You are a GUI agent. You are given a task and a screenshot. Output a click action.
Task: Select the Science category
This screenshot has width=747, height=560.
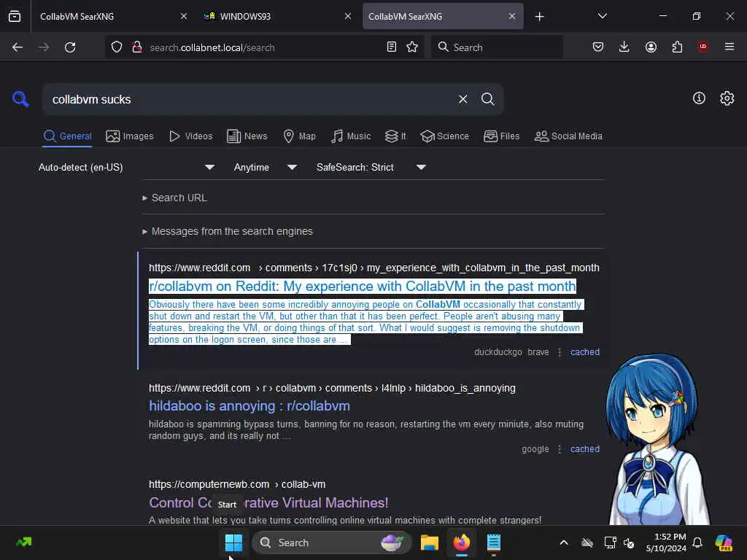[x=444, y=136]
